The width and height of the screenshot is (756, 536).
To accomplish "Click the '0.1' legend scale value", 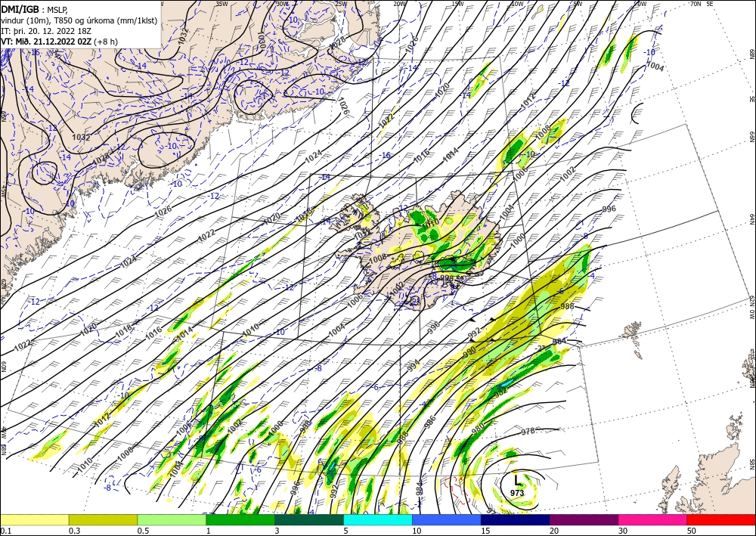I will 5,531.
